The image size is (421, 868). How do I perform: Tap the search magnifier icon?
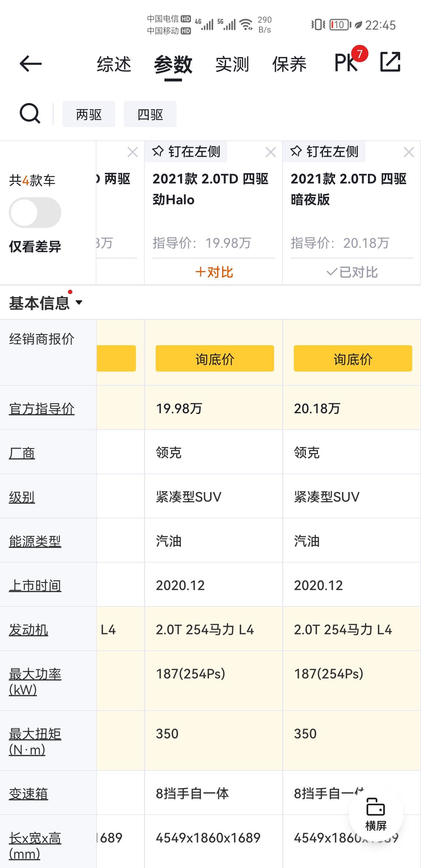click(30, 114)
